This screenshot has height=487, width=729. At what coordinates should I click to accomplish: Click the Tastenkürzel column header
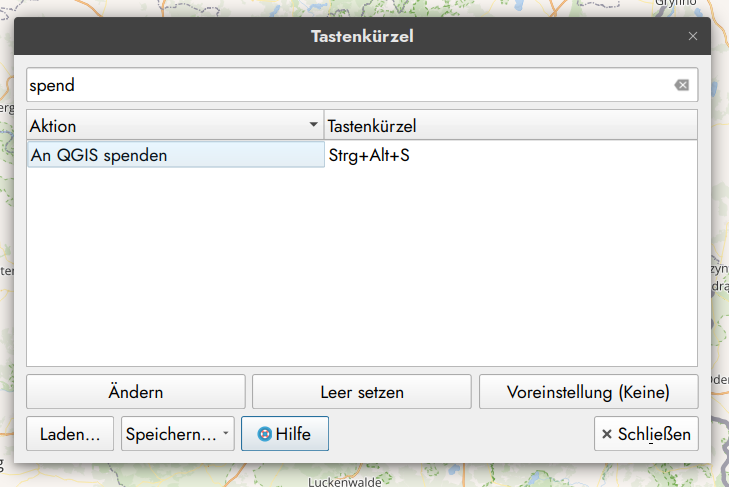[x=510, y=126]
